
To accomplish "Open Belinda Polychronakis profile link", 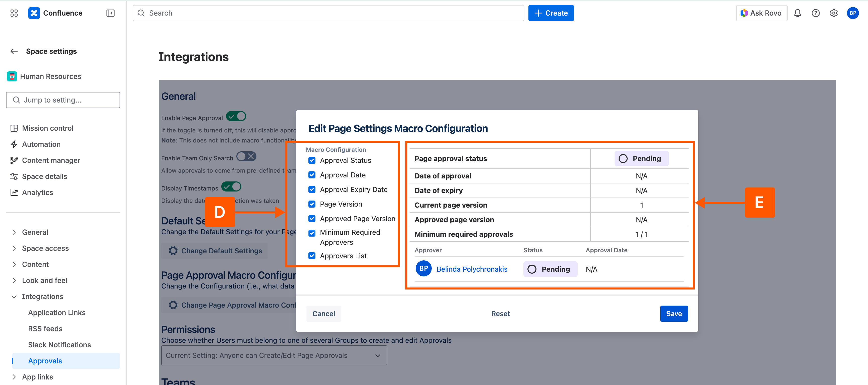I will 472,269.
